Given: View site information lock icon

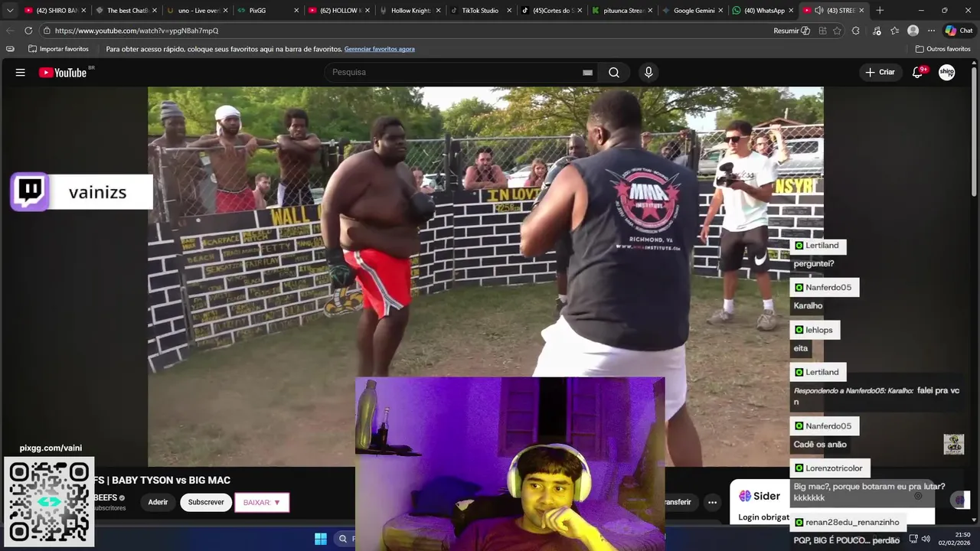Looking at the screenshot, I should [x=47, y=31].
